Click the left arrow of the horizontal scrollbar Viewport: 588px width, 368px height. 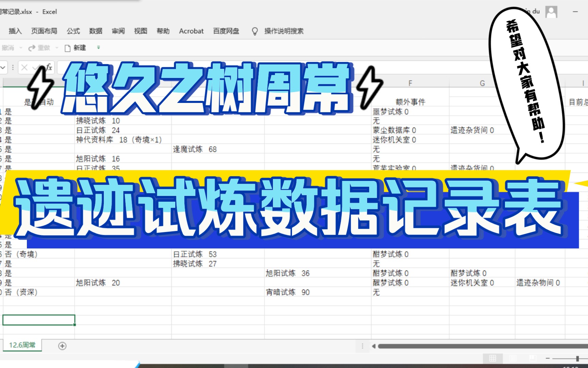pos(374,346)
